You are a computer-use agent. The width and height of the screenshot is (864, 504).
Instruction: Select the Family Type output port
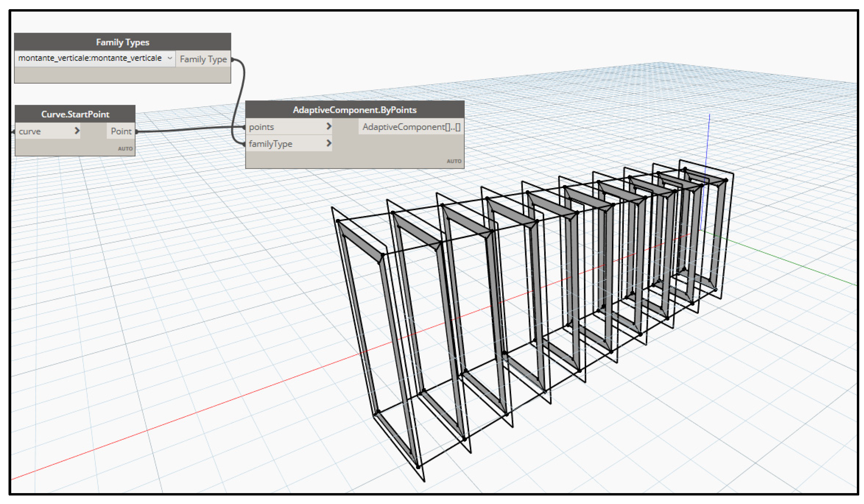[x=203, y=59]
